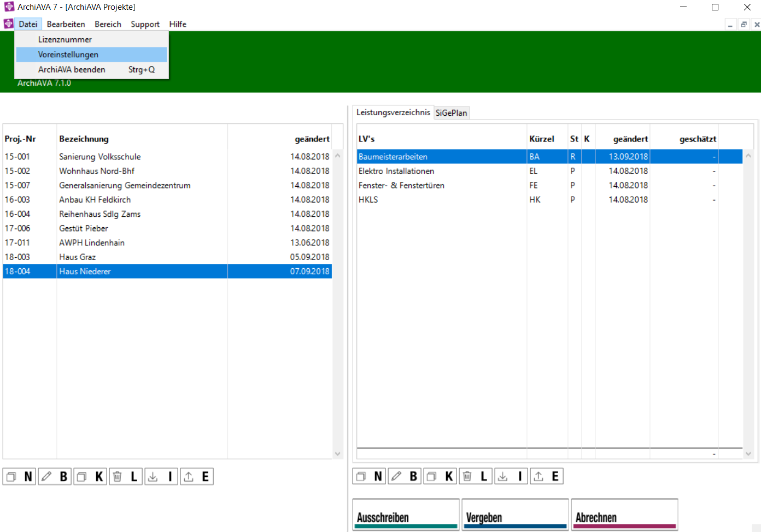Viewport: 761px width, 532px height.
Task: Select the Elektro Installationen LV row
Action: pos(549,171)
